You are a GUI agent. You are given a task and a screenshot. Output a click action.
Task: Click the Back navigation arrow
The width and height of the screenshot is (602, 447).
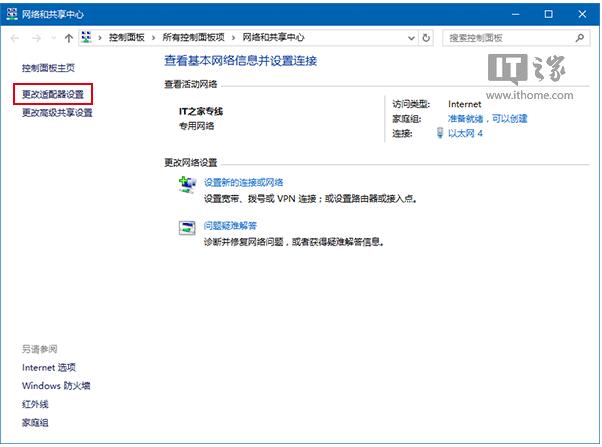14,38
